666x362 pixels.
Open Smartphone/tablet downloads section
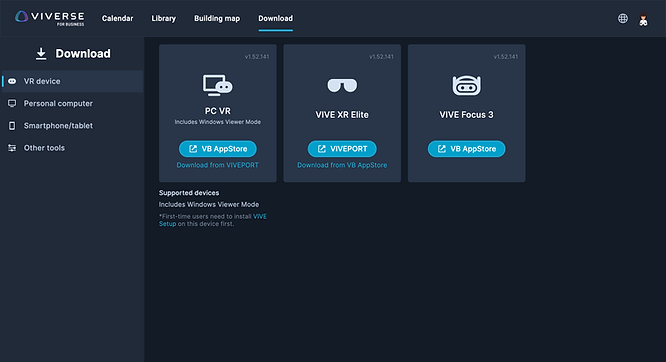click(73, 126)
